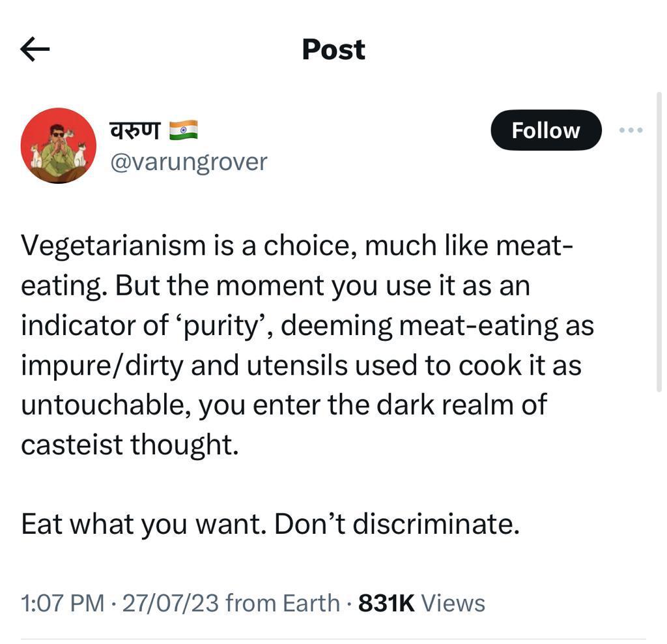The height and width of the screenshot is (644, 667).
Task: Click the @varungrover handle
Action: tap(189, 162)
